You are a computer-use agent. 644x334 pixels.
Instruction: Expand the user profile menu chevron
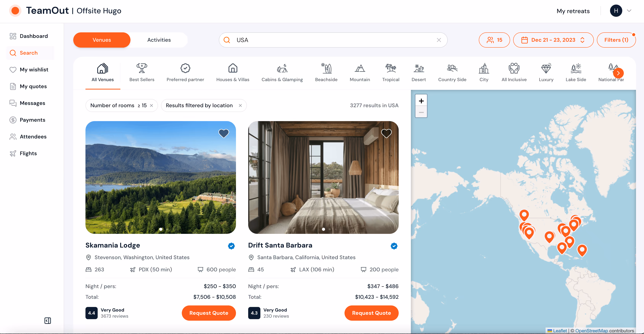pyautogui.click(x=629, y=11)
